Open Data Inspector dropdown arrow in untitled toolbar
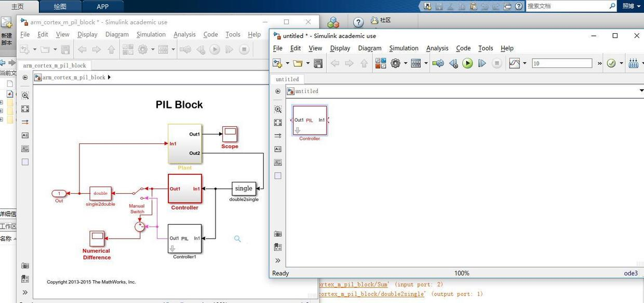 (x=524, y=63)
